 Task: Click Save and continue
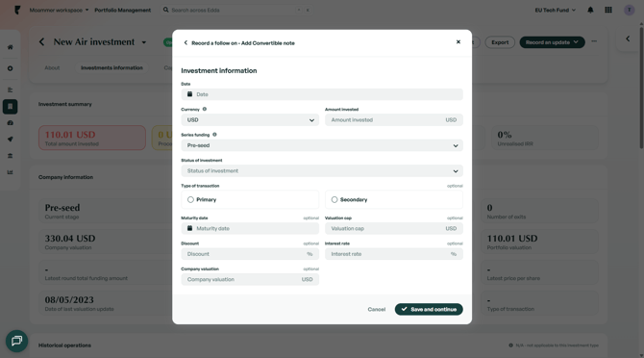click(429, 309)
